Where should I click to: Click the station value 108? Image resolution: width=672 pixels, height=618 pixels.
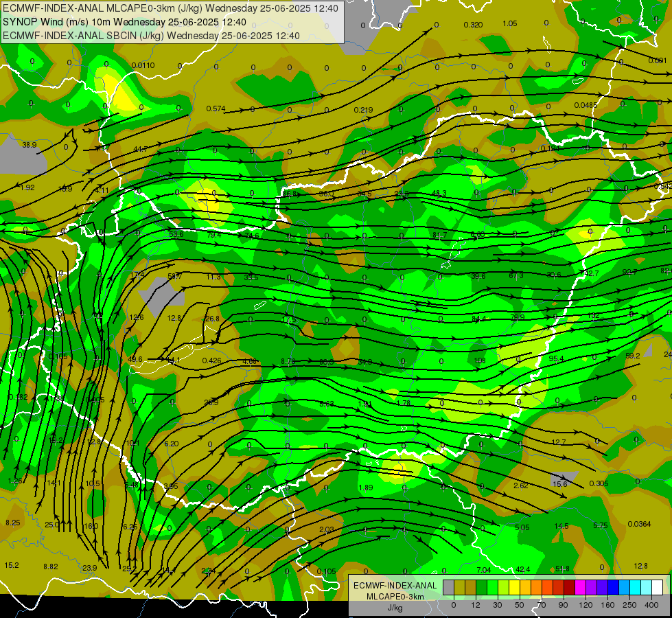(x=480, y=360)
